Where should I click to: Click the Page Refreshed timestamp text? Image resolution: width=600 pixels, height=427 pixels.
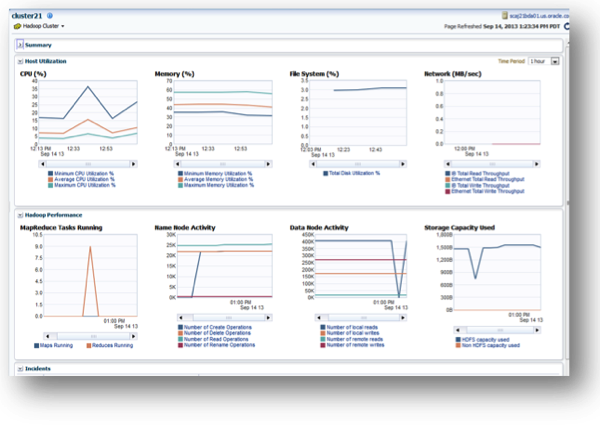pyautogui.click(x=502, y=26)
